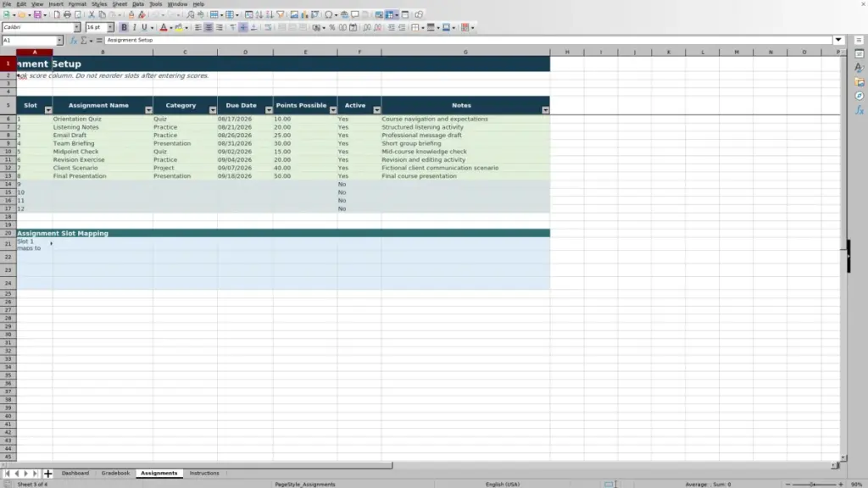The height and width of the screenshot is (488, 868).
Task: Open the Due Date filter dropdown
Action: coord(269,109)
